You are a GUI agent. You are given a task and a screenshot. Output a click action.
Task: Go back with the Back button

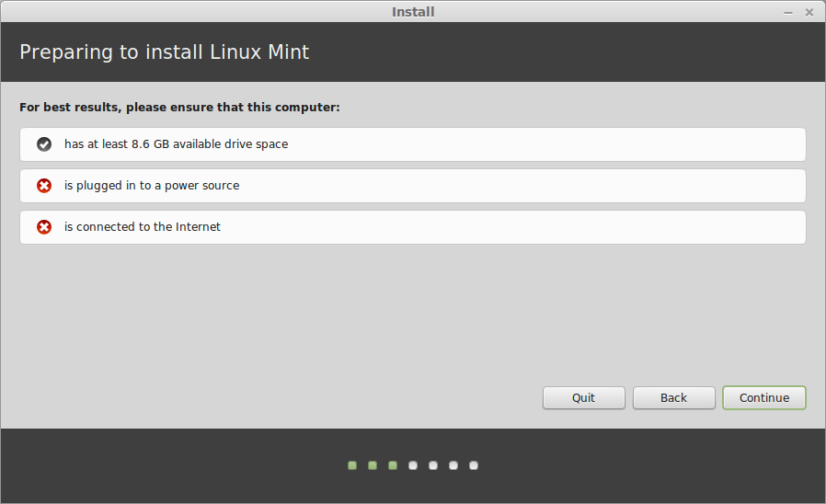click(673, 397)
